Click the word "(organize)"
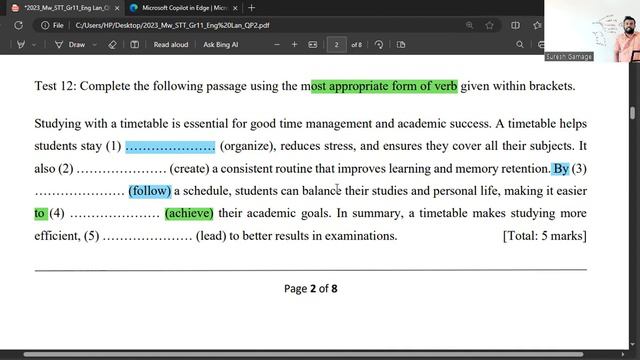 tap(246, 146)
